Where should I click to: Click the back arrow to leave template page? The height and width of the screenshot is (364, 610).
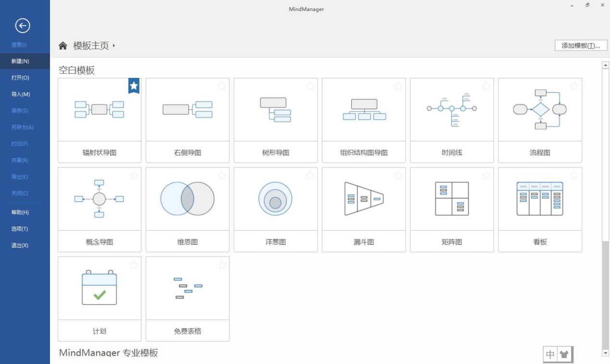(x=23, y=25)
